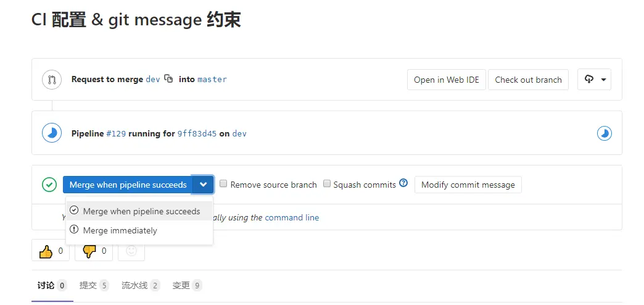Open the 流水线 tab
This screenshot has height=305, width=644.
[x=141, y=285]
